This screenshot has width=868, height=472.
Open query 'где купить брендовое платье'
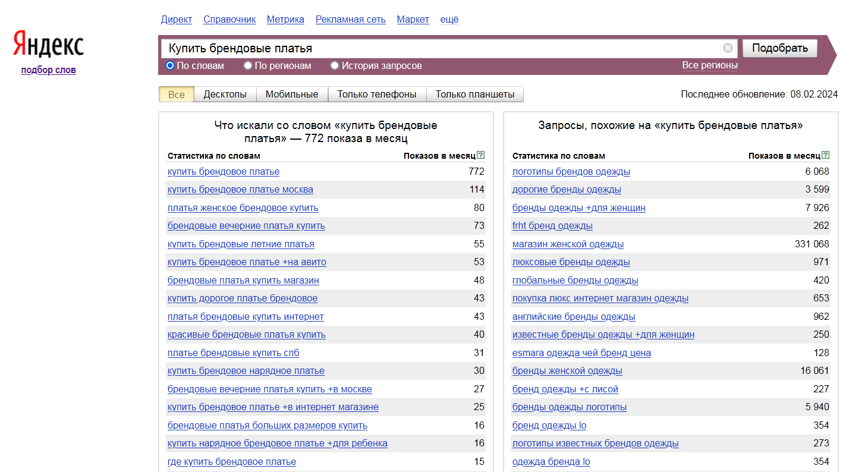[232, 462]
